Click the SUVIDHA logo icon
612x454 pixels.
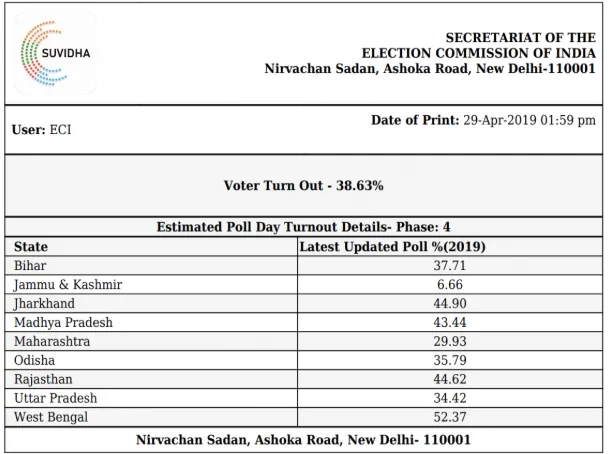tap(55, 50)
